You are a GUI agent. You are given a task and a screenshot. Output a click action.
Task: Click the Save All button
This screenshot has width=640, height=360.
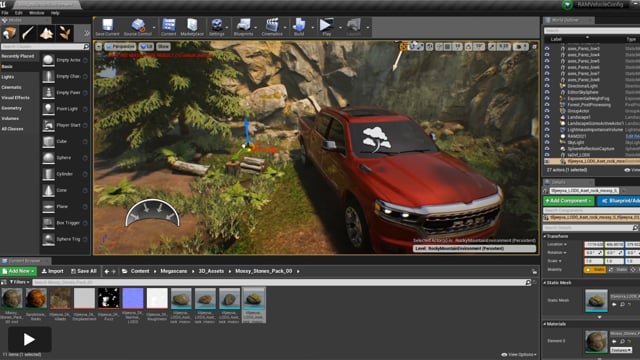pos(83,271)
